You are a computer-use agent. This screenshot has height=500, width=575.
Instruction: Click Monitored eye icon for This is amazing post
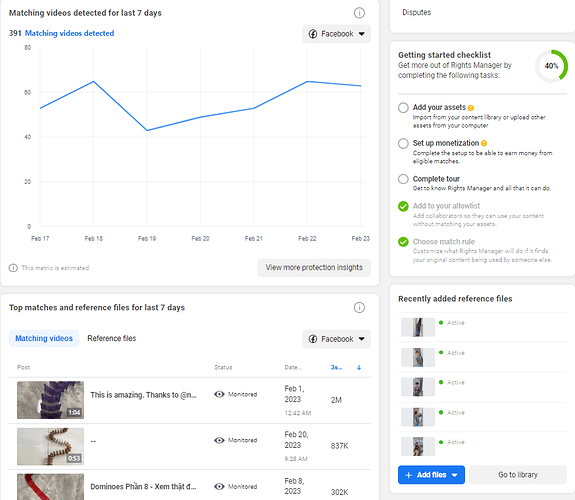219,394
